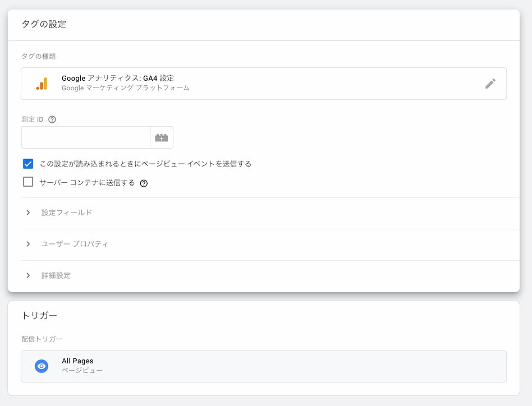Expand the 詳細設定 section chevron
Viewport: 532px width, 406px height.
[28, 275]
